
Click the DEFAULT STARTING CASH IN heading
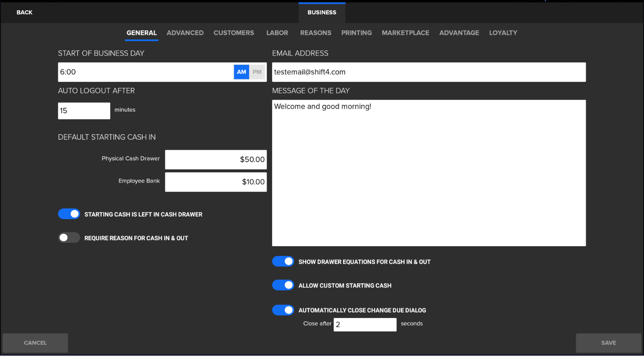pos(107,137)
